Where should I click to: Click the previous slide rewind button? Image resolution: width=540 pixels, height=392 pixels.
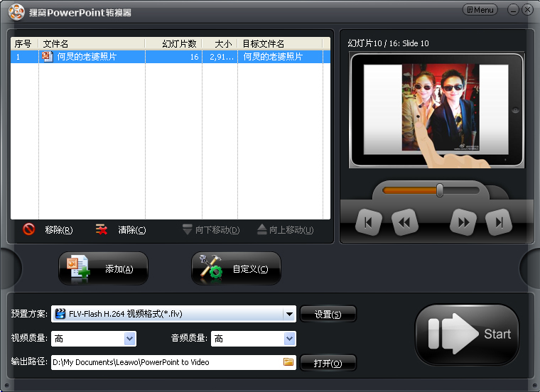405,222
